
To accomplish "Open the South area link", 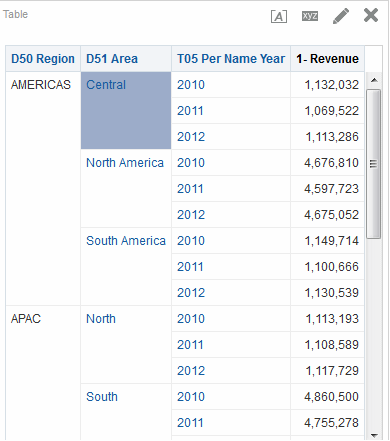I will point(102,397).
